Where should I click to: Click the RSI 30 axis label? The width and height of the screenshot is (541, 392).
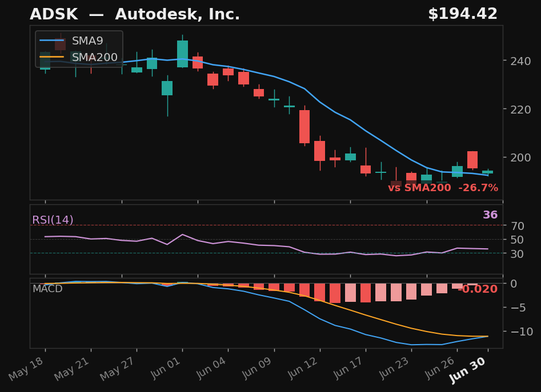click(x=518, y=254)
